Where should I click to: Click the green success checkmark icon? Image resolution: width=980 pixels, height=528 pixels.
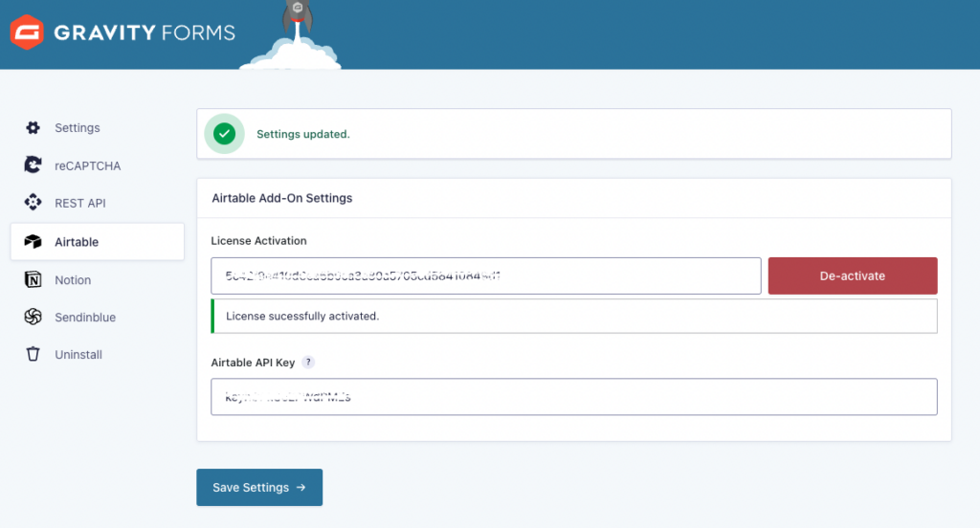[225, 134]
